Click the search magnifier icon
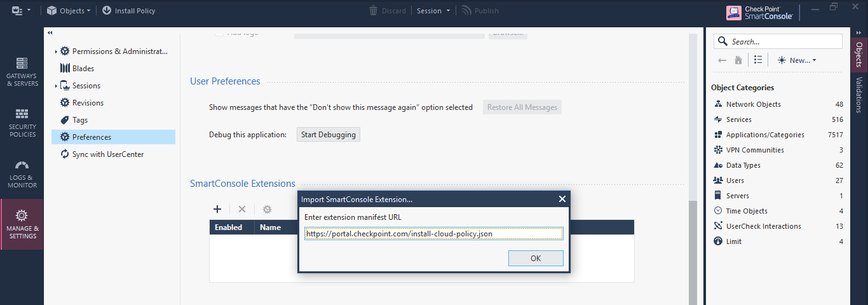The width and height of the screenshot is (868, 305). point(723,41)
